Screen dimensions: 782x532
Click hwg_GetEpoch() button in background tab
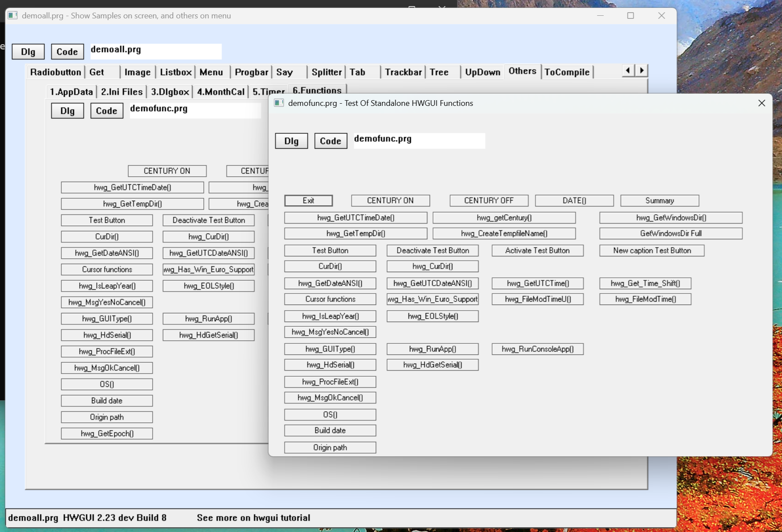[107, 434]
